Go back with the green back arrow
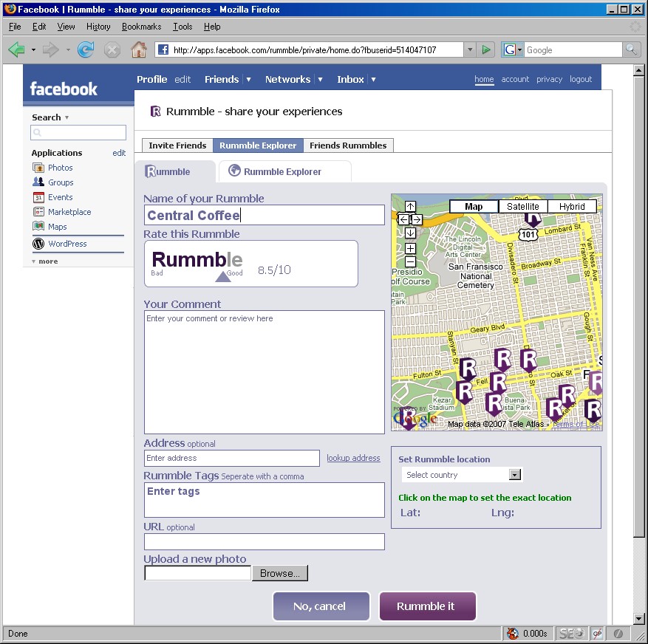The image size is (648, 644). click(16, 50)
